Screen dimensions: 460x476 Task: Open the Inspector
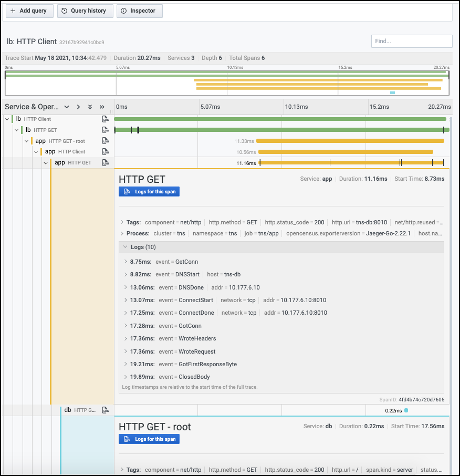(139, 11)
